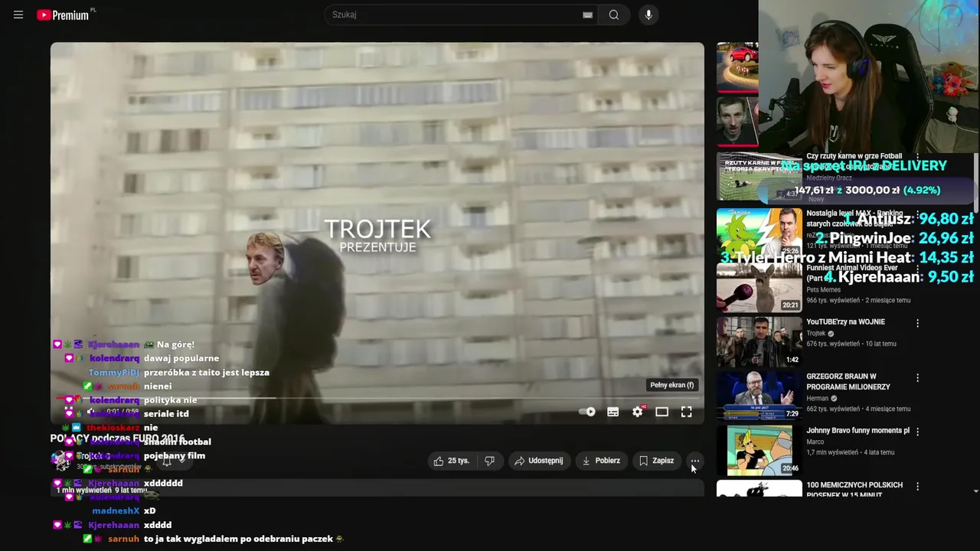The width and height of the screenshot is (980, 551).
Task: Open Funniest Animal Videos deer thumbnail
Action: [x=759, y=288]
